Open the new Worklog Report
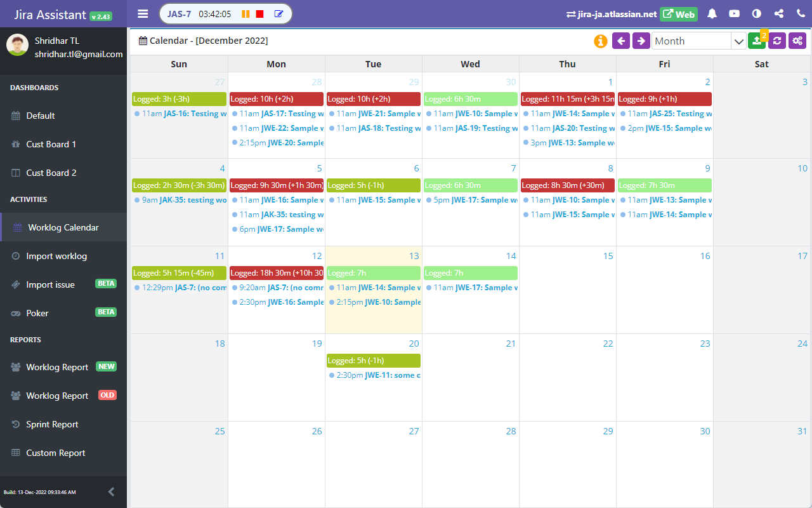This screenshot has height=508, width=812. click(x=63, y=367)
